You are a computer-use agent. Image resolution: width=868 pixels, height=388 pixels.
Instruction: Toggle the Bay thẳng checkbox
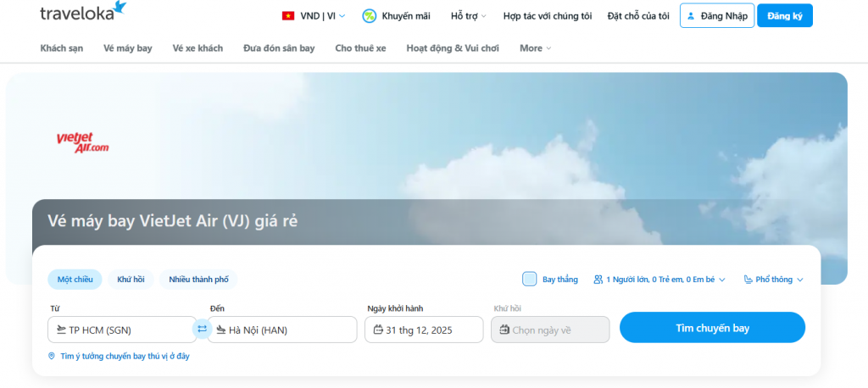[x=530, y=279]
